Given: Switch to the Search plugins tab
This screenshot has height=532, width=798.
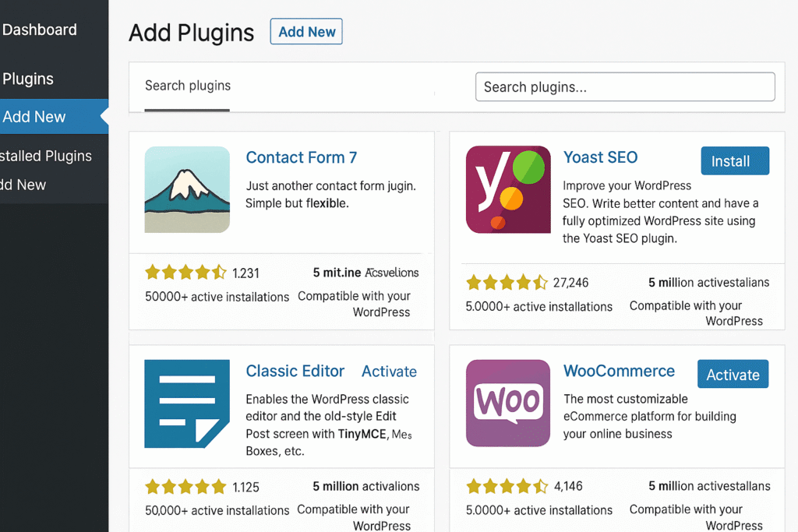Looking at the screenshot, I should (187, 86).
